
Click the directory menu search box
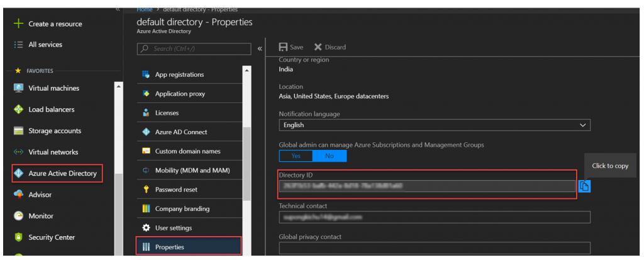[x=194, y=48]
